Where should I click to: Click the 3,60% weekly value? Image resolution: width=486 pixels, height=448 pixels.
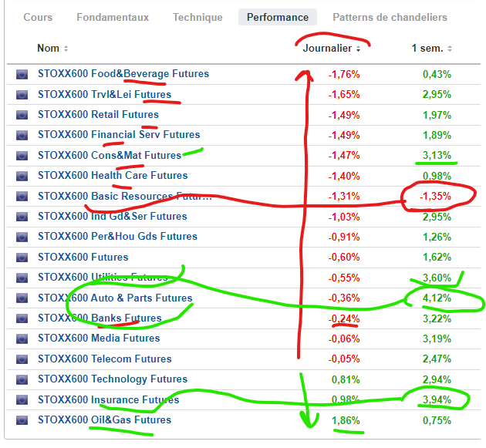[x=437, y=278]
